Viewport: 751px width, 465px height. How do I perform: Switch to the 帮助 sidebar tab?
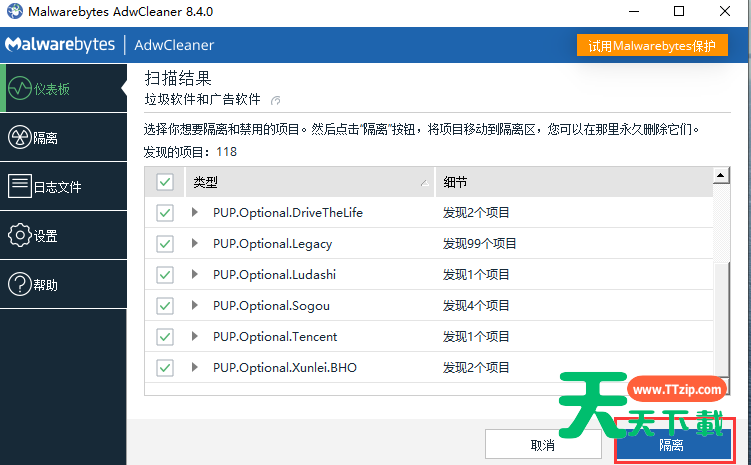point(63,284)
